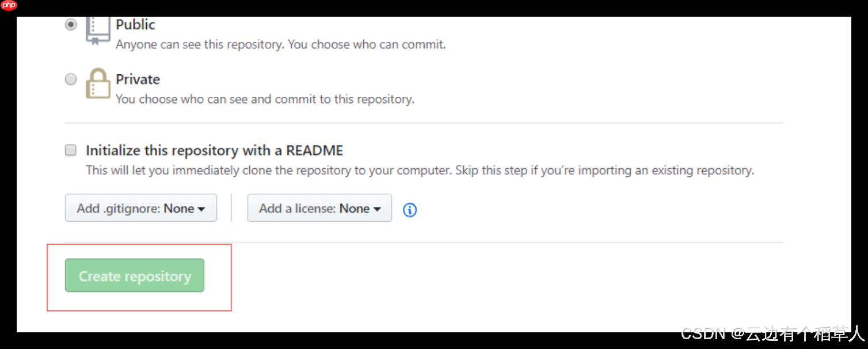Screen dimensions: 868x349
Task: Click the Public repository book icon
Action: (x=98, y=30)
